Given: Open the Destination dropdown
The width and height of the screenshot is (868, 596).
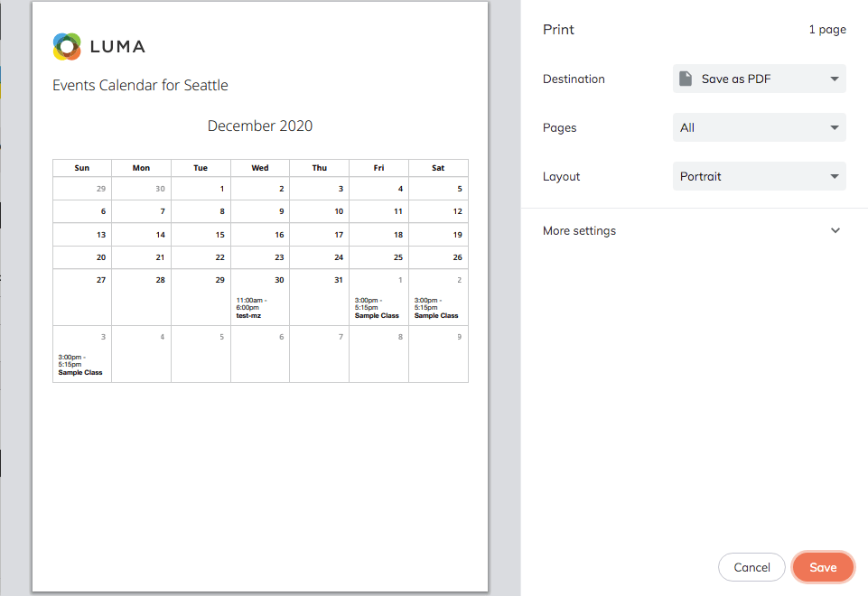Looking at the screenshot, I should click(759, 79).
